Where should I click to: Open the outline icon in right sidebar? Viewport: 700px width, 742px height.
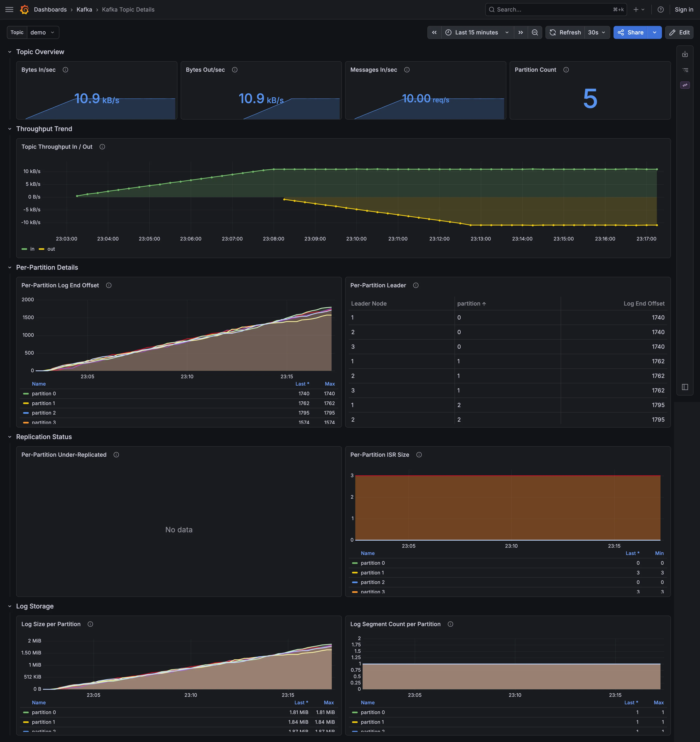[x=685, y=70]
